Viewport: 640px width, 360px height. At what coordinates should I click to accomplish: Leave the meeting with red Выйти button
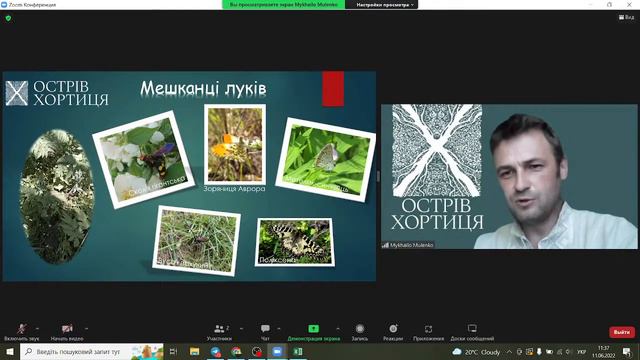(622, 332)
